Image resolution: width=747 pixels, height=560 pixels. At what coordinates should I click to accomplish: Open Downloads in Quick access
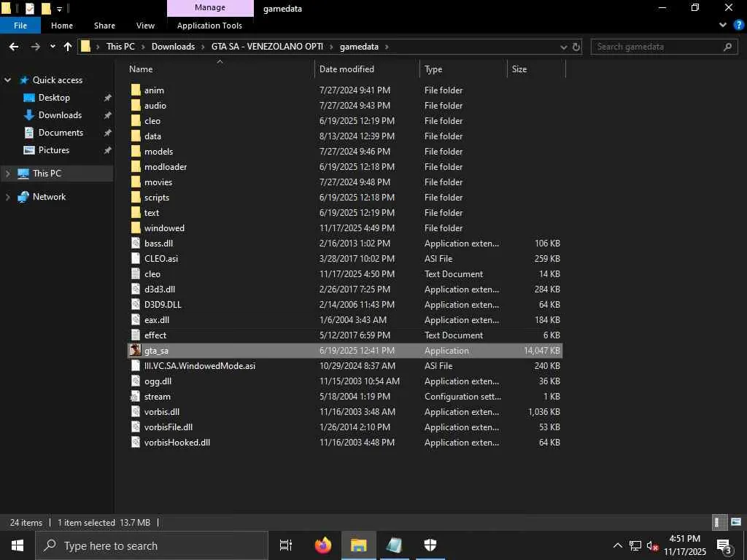coord(60,115)
